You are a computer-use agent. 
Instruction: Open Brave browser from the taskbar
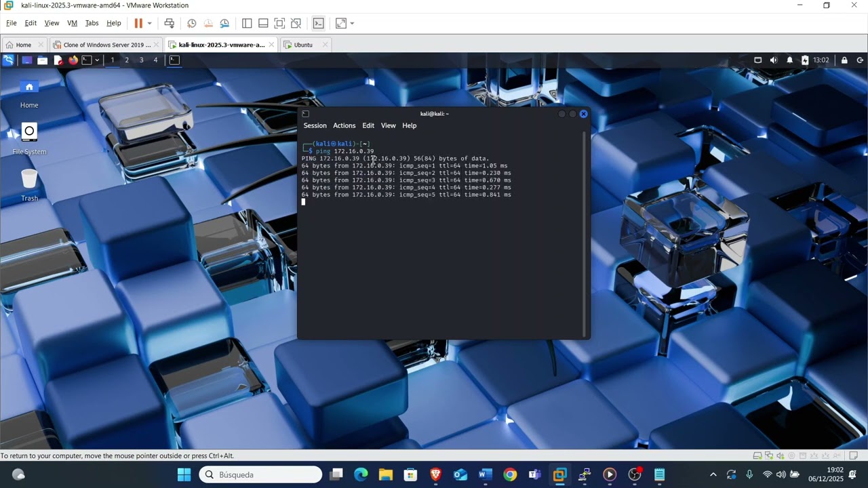(435, 474)
